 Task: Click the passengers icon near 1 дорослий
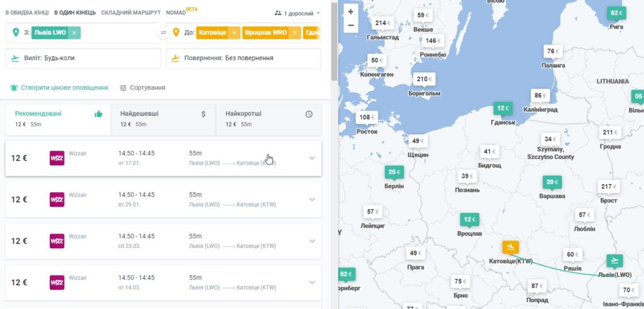(x=278, y=13)
